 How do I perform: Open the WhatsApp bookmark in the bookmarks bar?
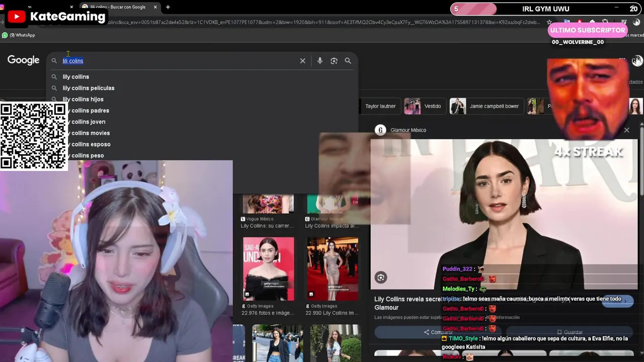click(19, 35)
